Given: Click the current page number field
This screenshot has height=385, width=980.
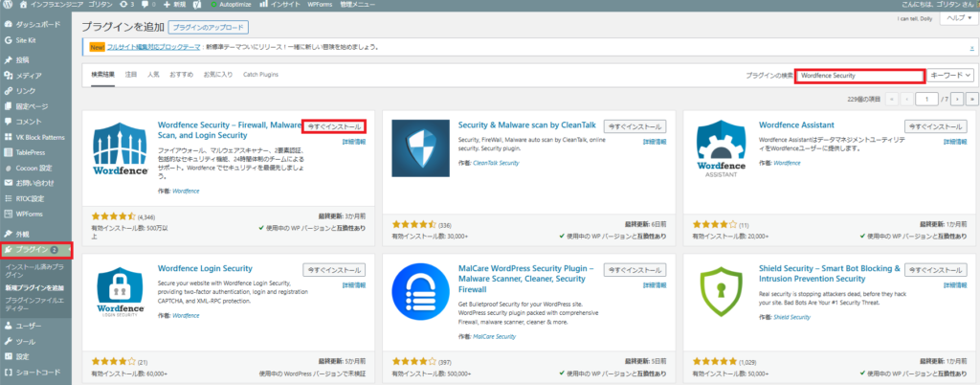Looking at the screenshot, I should tap(926, 99).
